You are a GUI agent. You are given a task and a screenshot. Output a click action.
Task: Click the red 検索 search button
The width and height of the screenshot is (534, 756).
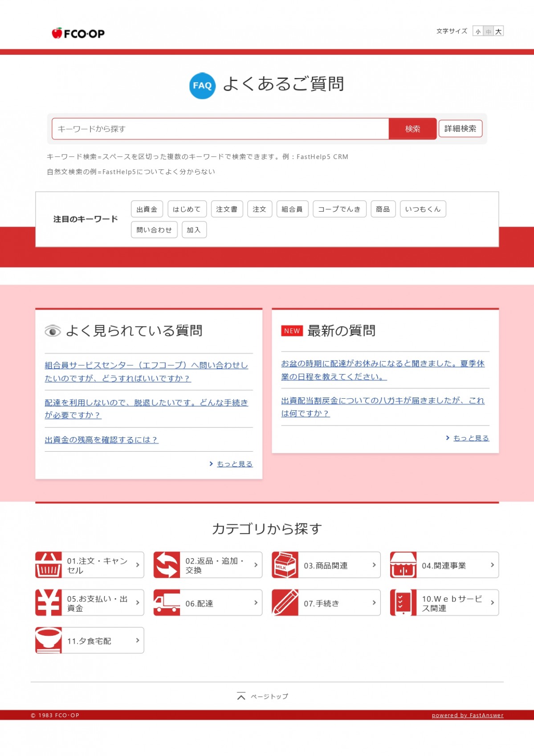click(x=413, y=129)
